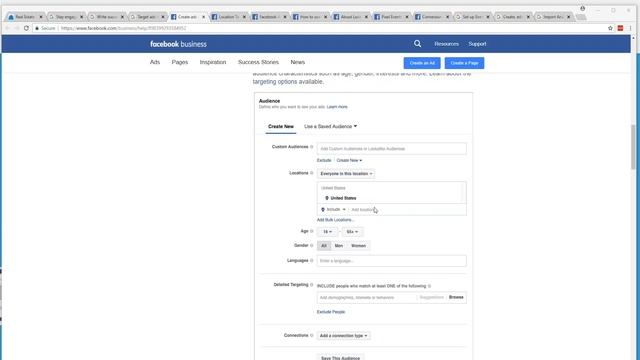This screenshot has width=640, height=360.
Task: Open the Ads menu item
Action: coord(155,62)
